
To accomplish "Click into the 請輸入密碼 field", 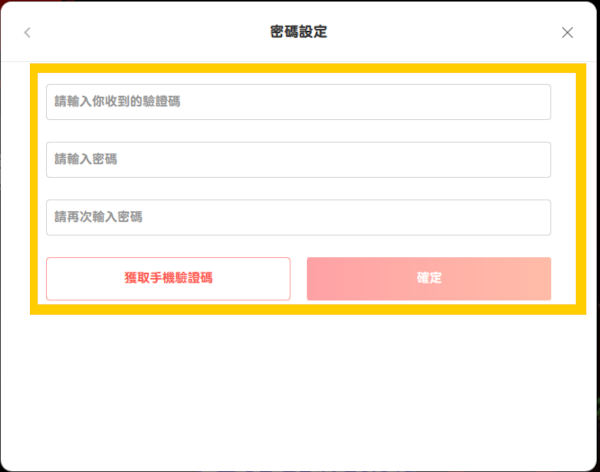I will [298, 160].
